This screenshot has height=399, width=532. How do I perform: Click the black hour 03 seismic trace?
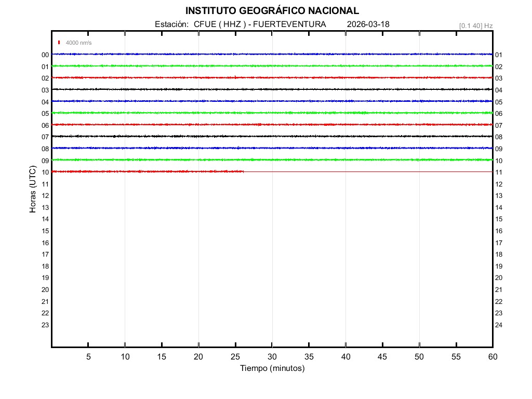(272, 89)
